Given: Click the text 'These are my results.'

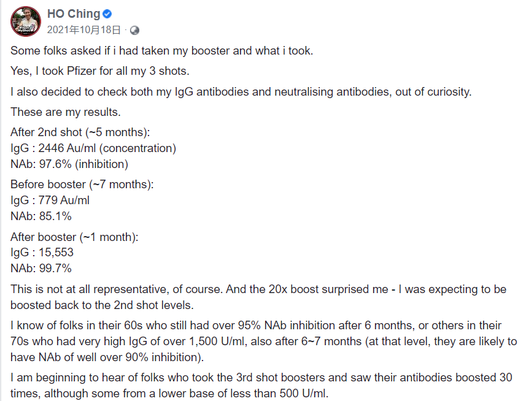Looking at the screenshot, I should [x=66, y=112].
